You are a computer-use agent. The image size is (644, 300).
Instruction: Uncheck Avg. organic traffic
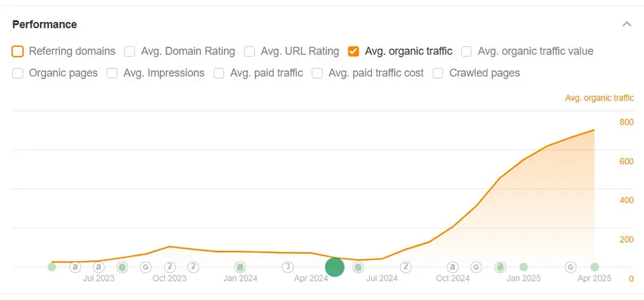click(354, 51)
